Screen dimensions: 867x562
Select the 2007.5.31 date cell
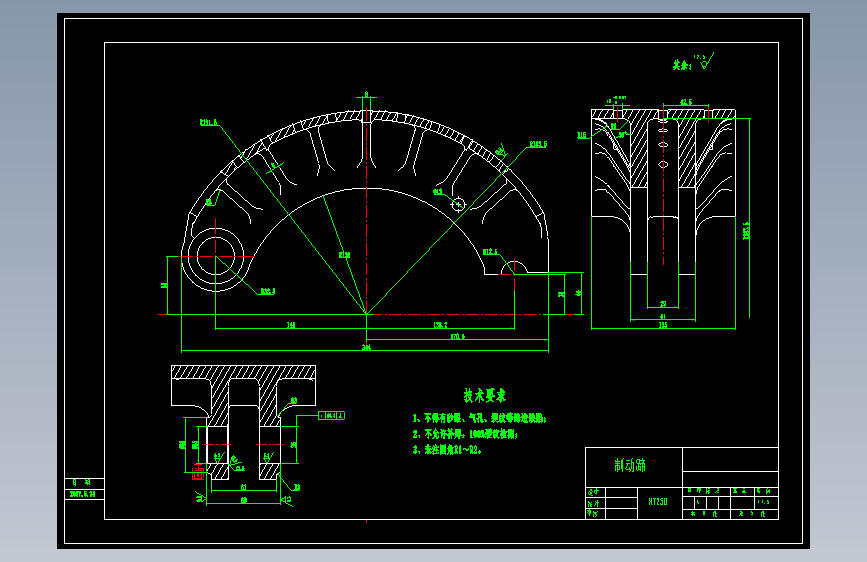click(x=83, y=494)
